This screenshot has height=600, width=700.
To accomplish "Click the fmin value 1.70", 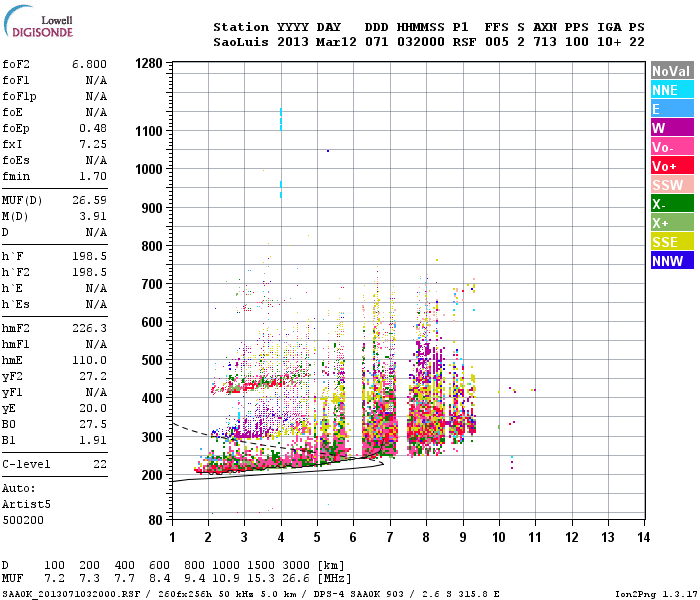I will tap(93, 176).
